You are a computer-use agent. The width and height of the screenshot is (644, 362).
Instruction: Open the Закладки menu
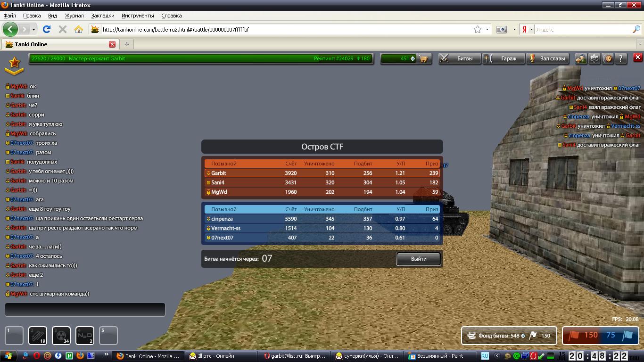click(103, 16)
